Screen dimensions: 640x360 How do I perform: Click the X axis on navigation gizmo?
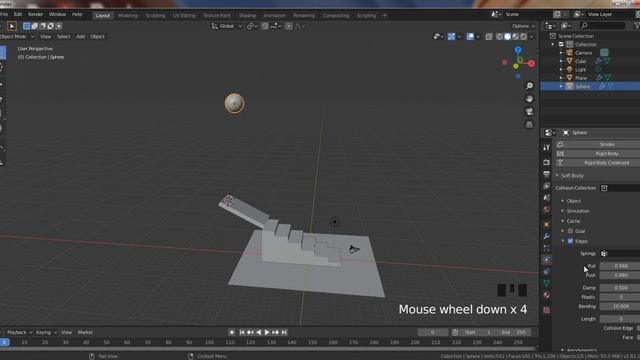tap(531, 63)
